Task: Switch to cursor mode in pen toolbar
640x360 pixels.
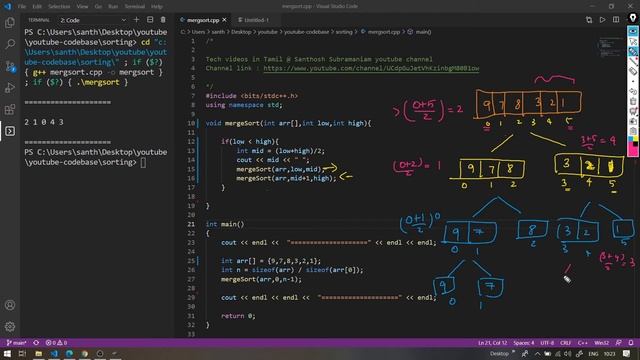Action: pyautogui.click(x=633, y=41)
